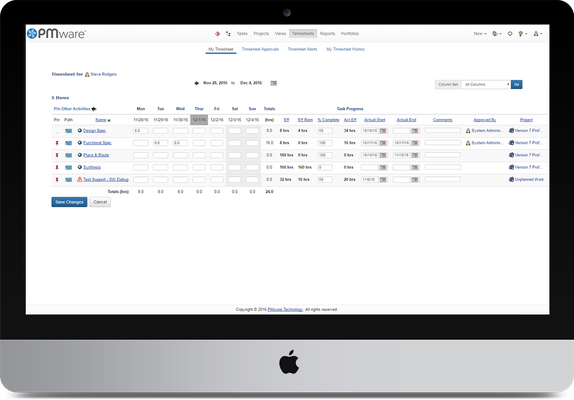Unpin the Functional Spec task

(57, 143)
